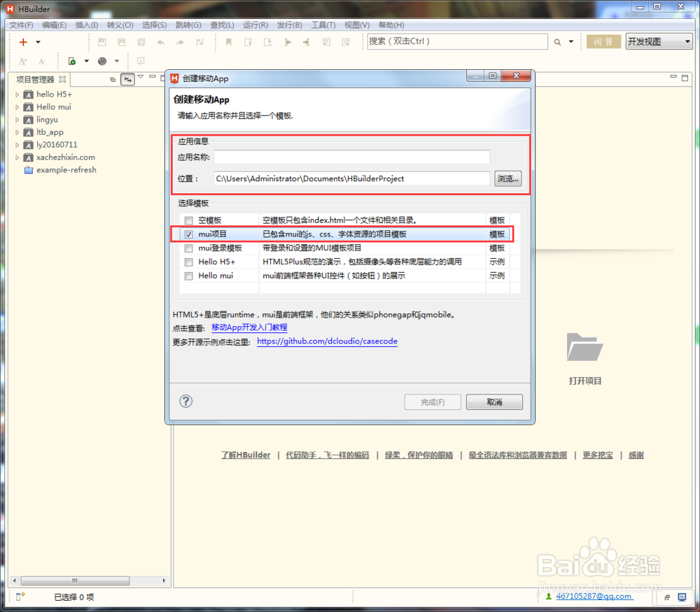
Task: Click the Link with Editor arrows icon
Action: coord(127,80)
